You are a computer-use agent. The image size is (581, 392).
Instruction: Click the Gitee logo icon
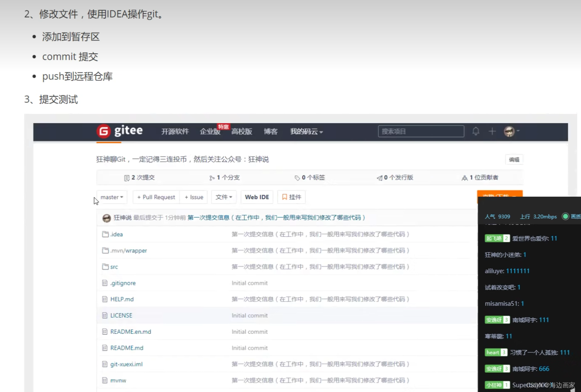coord(103,131)
